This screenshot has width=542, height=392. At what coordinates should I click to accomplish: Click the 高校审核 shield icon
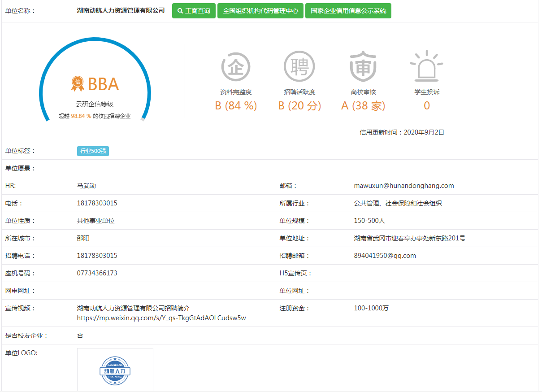(x=363, y=67)
